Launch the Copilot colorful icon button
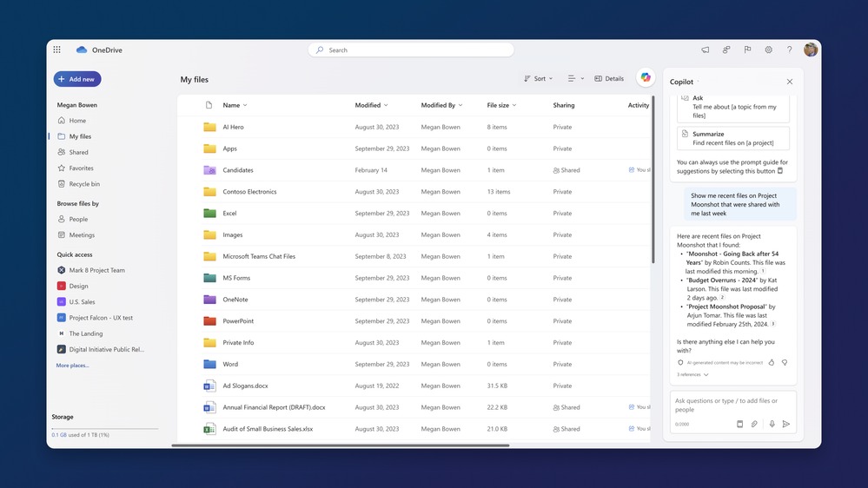The image size is (868, 488). click(646, 78)
